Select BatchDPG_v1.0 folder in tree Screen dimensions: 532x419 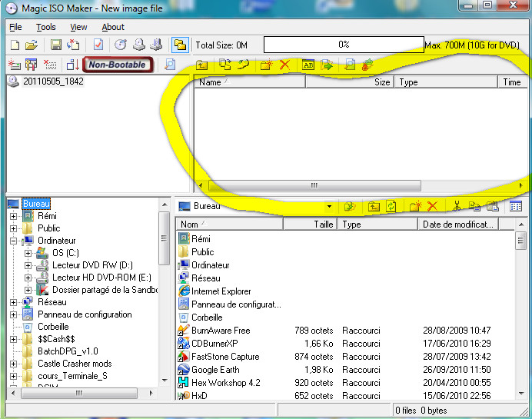point(68,351)
